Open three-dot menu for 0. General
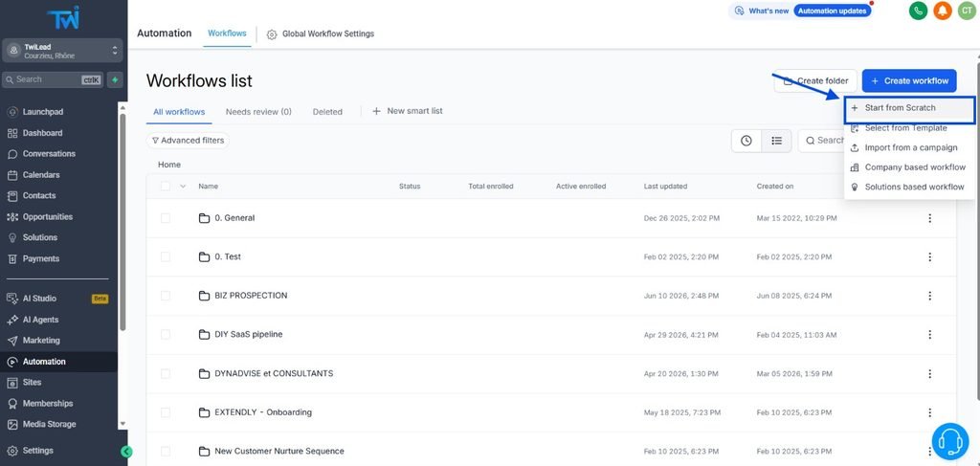980x466 pixels. coord(930,218)
